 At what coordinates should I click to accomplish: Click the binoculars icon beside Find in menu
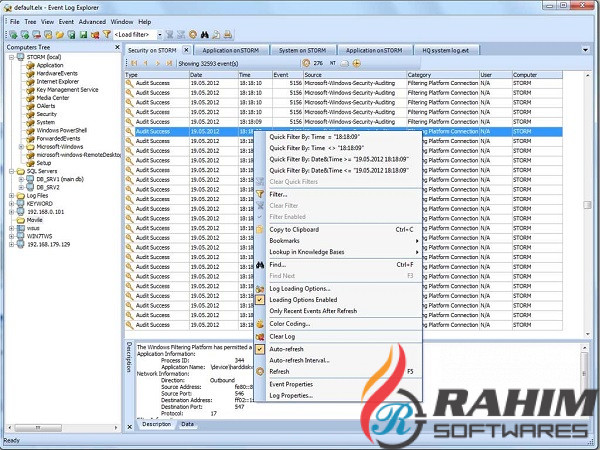pyautogui.click(x=260, y=265)
